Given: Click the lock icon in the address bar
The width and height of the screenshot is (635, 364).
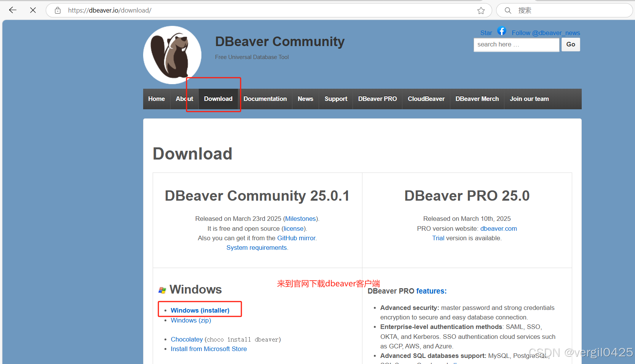Looking at the screenshot, I should 57,11.
